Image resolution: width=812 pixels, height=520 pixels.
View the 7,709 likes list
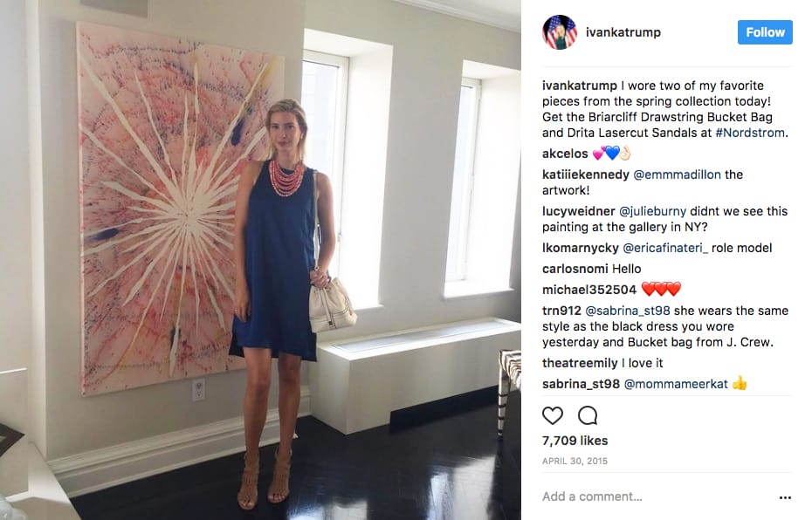tap(575, 441)
